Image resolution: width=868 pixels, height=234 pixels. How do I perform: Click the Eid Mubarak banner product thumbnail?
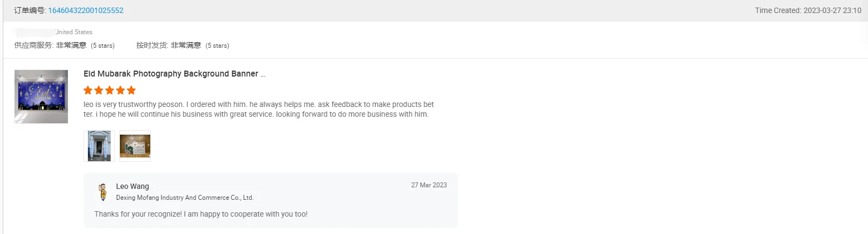pyautogui.click(x=41, y=97)
